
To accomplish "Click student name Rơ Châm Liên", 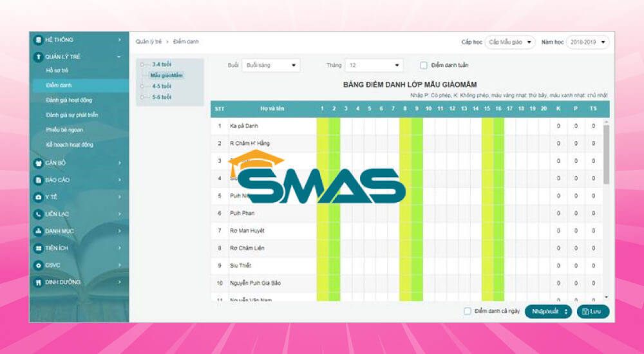I will [x=247, y=248].
